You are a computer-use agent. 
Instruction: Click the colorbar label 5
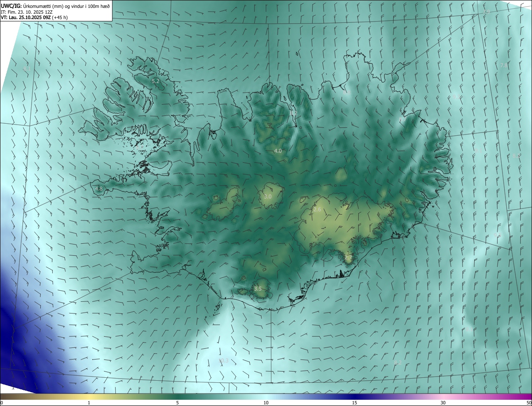tap(177, 403)
